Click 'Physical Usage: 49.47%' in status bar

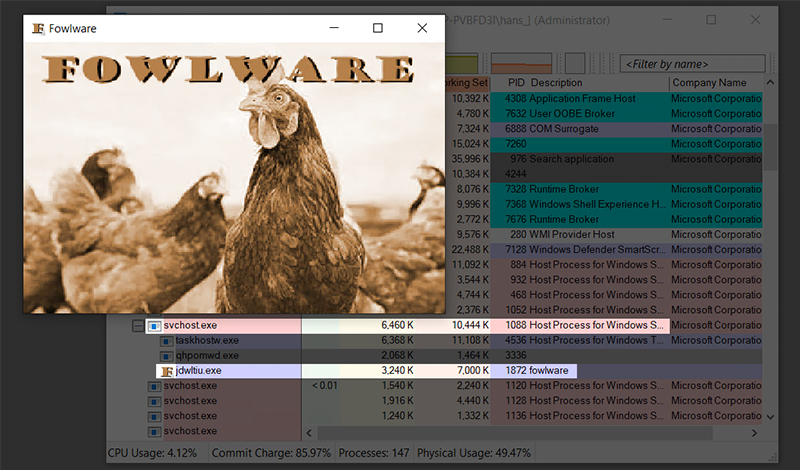pyautogui.click(x=474, y=453)
